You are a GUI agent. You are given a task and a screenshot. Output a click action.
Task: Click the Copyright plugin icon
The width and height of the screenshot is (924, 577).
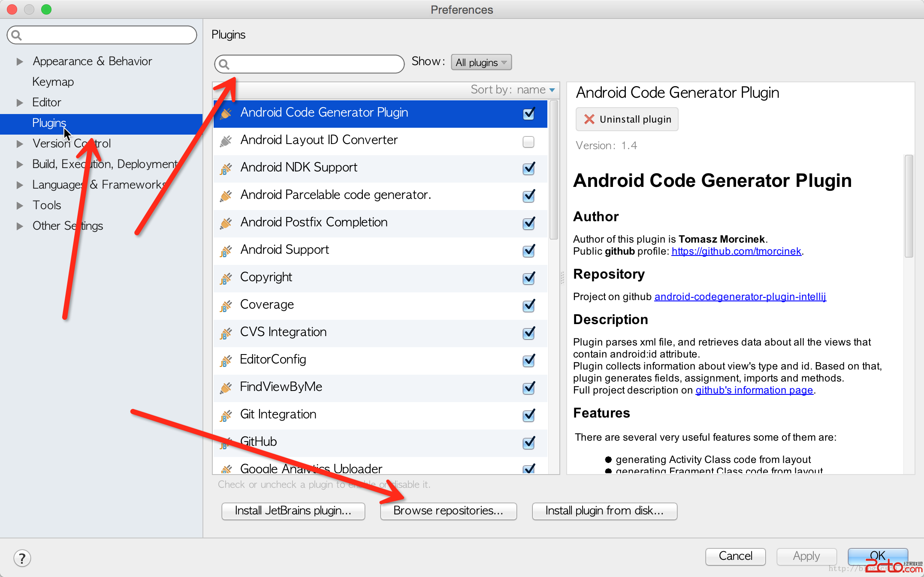pyautogui.click(x=226, y=278)
